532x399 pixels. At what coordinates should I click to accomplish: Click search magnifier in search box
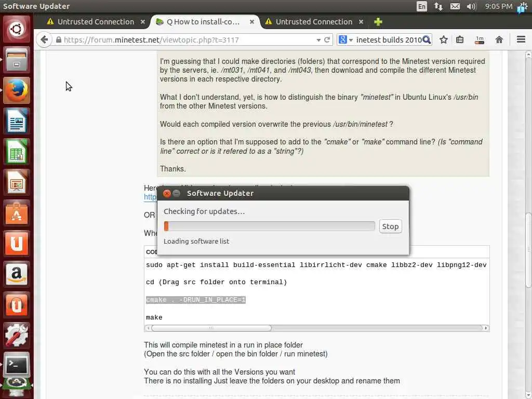tap(427, 39)
